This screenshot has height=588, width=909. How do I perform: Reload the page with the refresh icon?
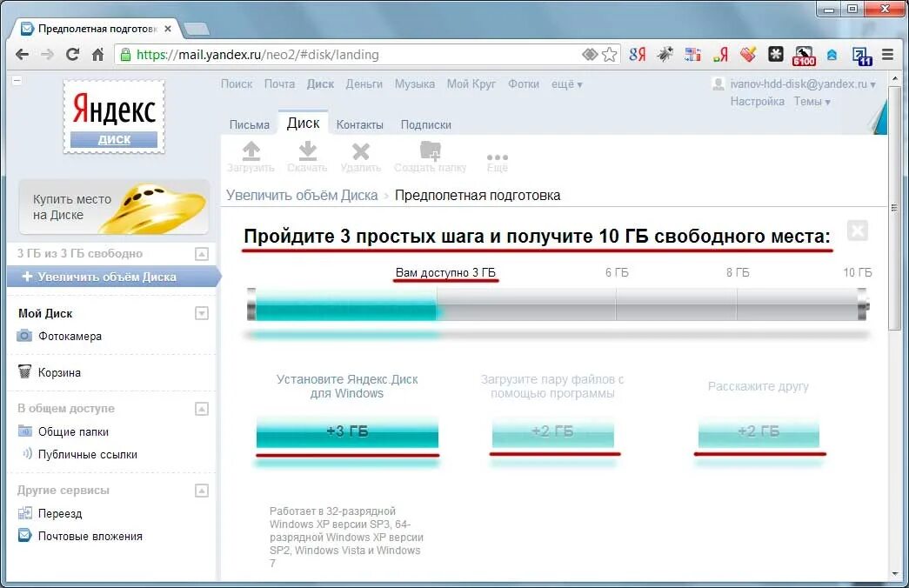click(72, 55)
